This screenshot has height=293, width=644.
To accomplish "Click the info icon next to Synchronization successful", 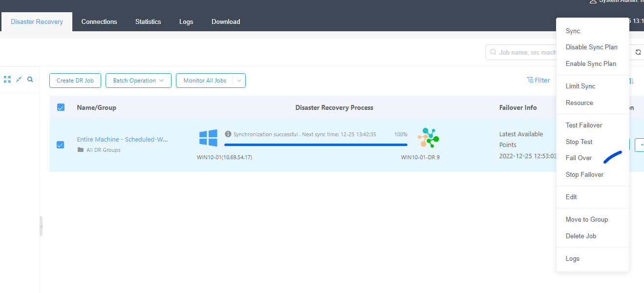I will (228, 134).
